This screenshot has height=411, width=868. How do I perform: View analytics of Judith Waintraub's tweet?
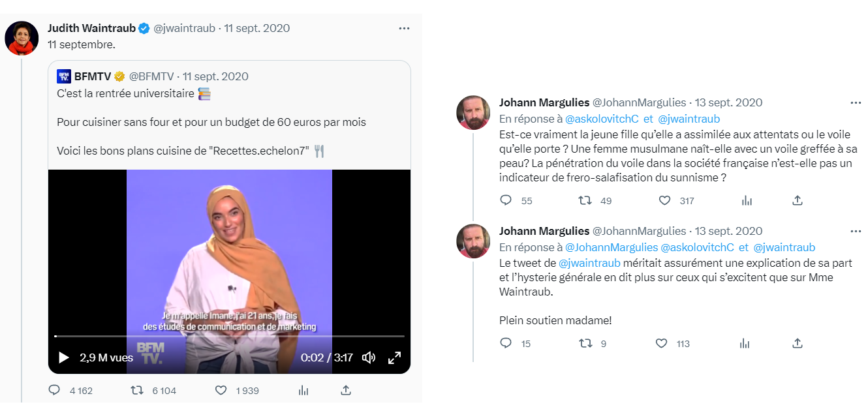click(303, 390)
